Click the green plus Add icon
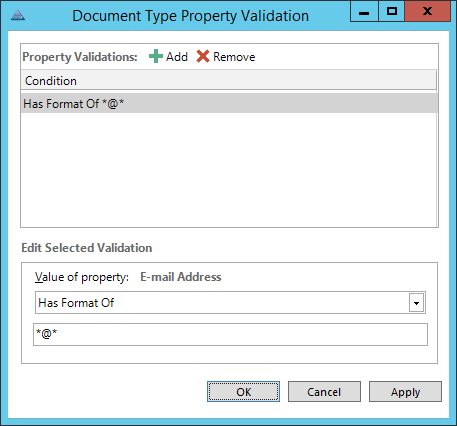457x426 pixels. 156,56
